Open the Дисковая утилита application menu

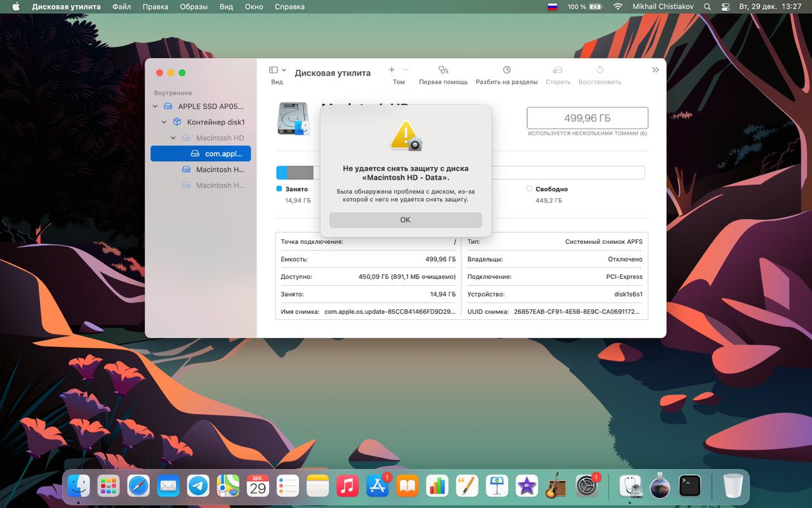point(66,7)
